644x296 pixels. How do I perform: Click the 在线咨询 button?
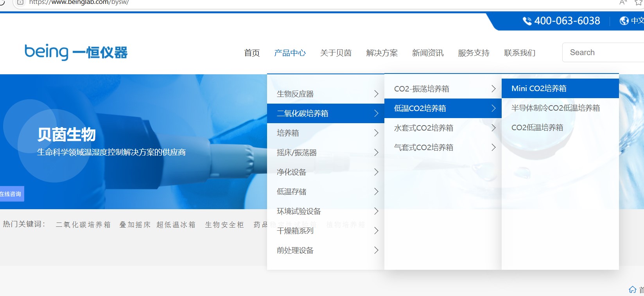(x=11, y=194)
